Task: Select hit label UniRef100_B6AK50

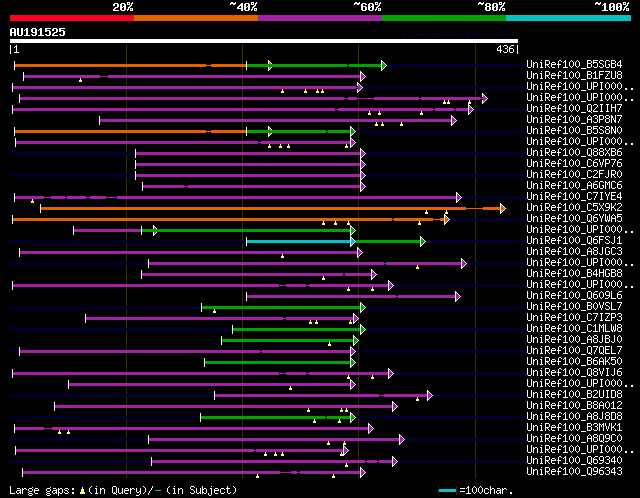Action: pyautogui.click(x=574, y=362)
